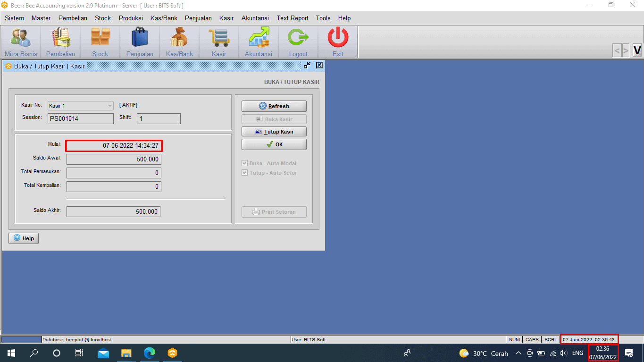The image size is (644, 362).
Task: Open the Text Report menu
Action: [x=292, y=18]
